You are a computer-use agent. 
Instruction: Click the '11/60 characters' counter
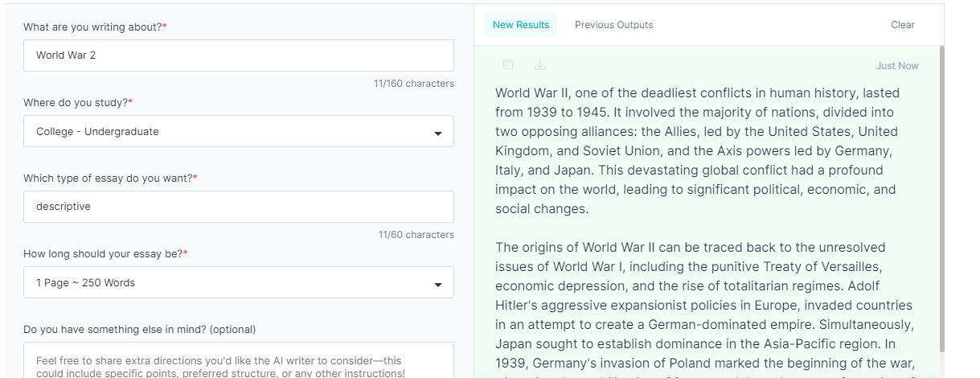(x=416, y=235)
